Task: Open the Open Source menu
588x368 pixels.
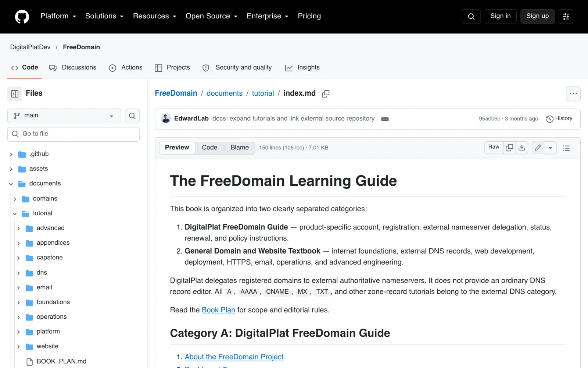Action: 212,16
